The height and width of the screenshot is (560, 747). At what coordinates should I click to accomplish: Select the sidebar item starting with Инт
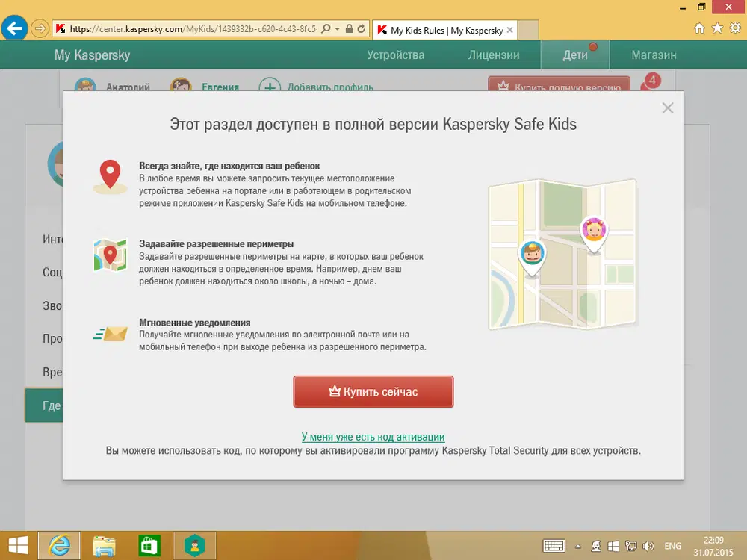point(52,239)
